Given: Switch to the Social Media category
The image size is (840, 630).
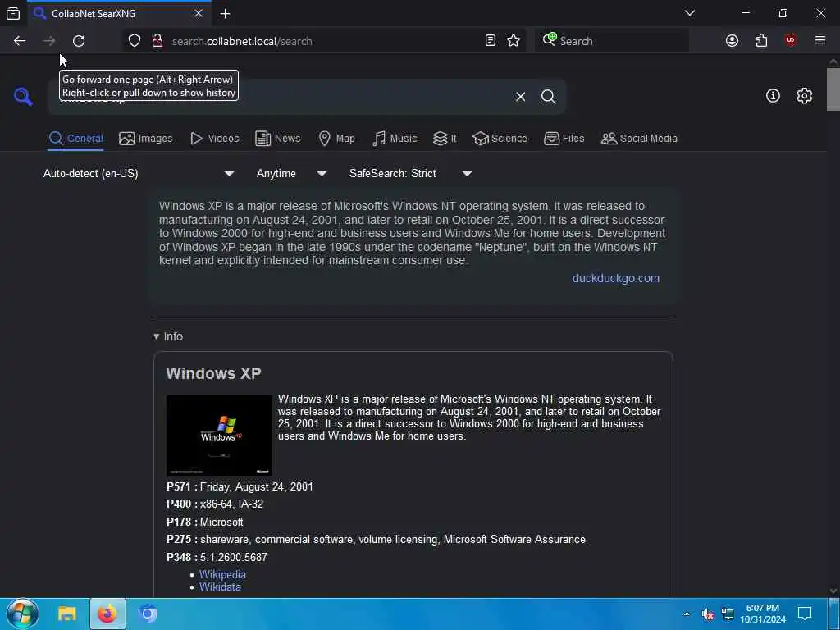Looking at the screenshot, I should (639, 139).
